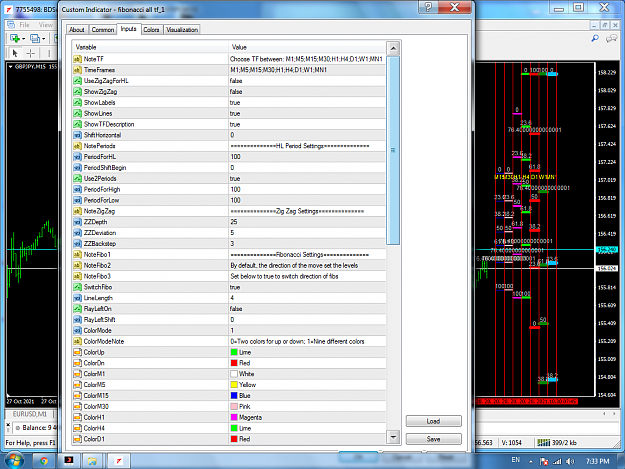625x469 pixels.
Task: Click the inputs list scrollbar thumb
Action: point(393,150)
